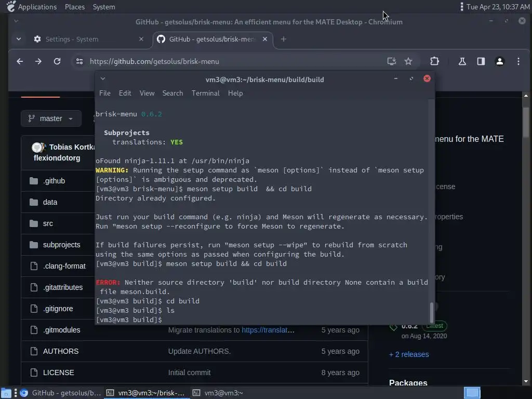Open Tobias Kortkamp author link

pyautogui.click(x=72, y=147)
